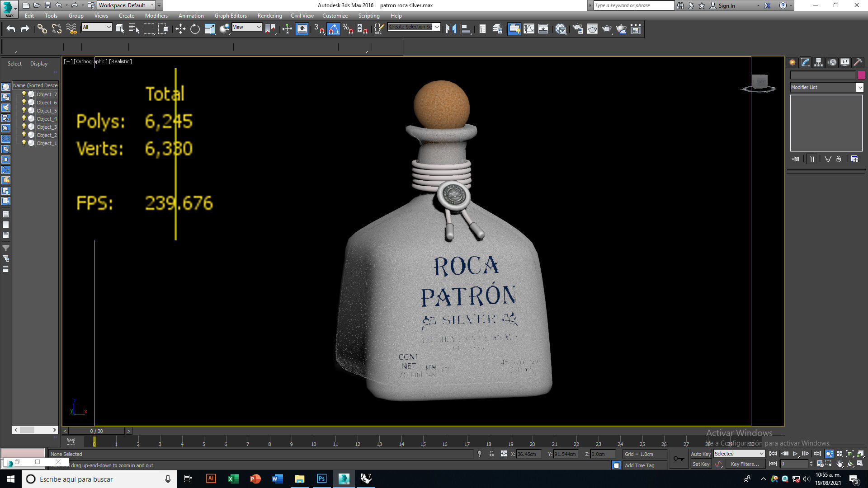Open the Create tab in command panel
Screen dimensions: 868x488
792,62
